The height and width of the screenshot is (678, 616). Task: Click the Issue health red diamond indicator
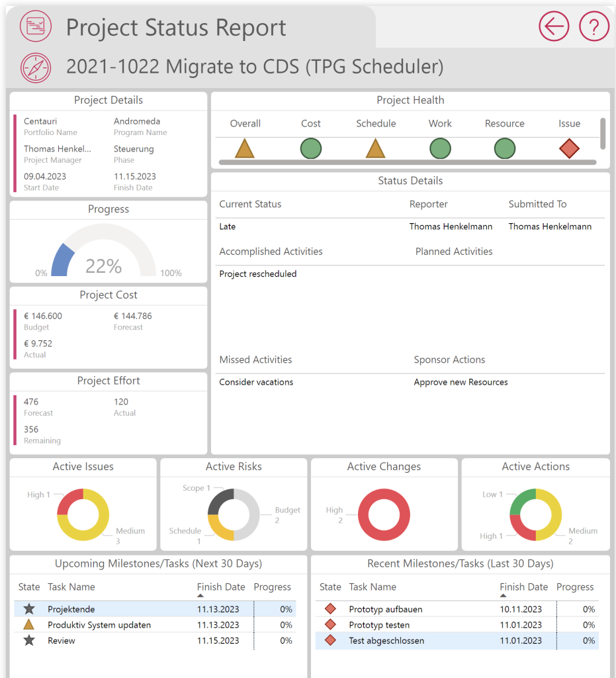tap(569, 148)
